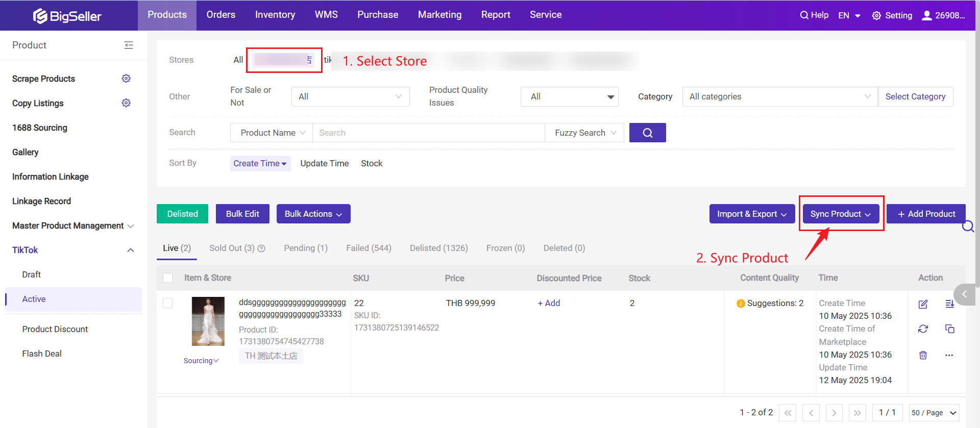Click the Bulk Edit button

[x=242, y=214]
